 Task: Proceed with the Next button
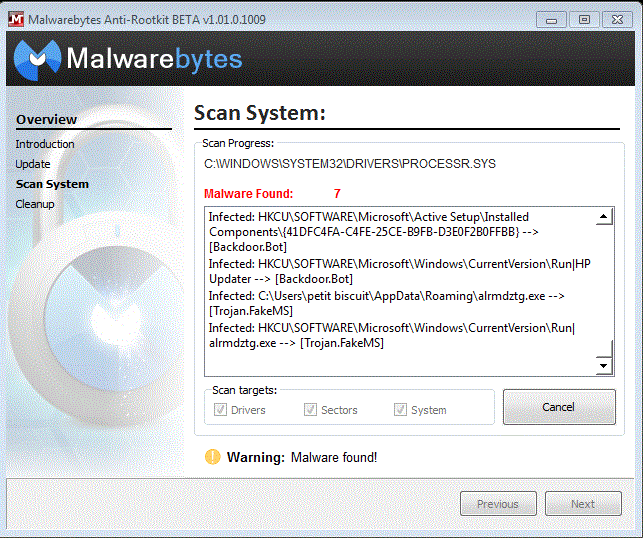tap(583, 504)
